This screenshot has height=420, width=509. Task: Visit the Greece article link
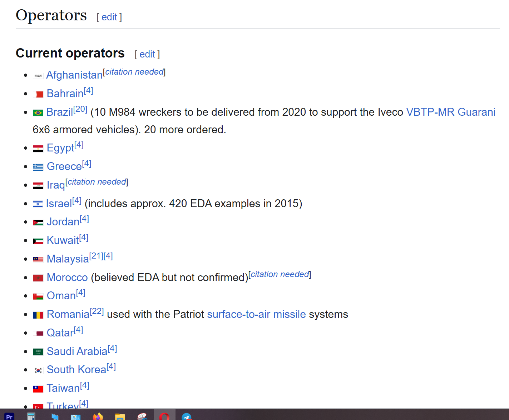click(64, 166)
